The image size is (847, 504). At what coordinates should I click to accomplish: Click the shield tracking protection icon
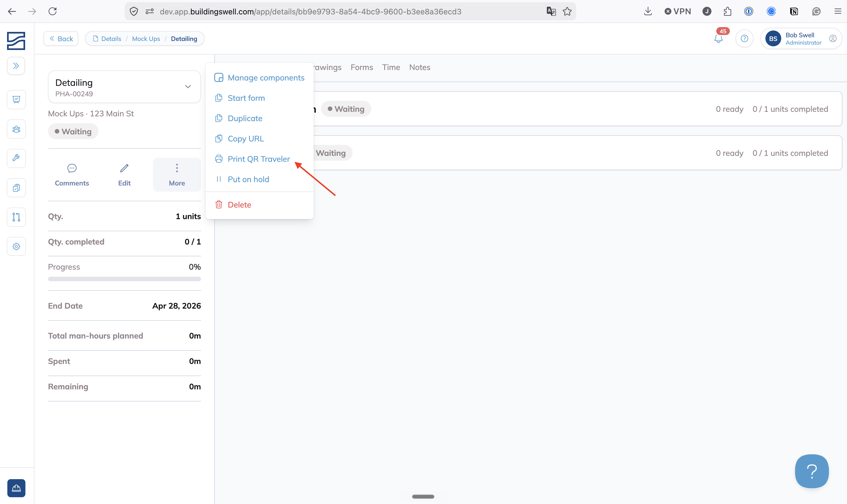pyautogui.click(x=134, y=12)
